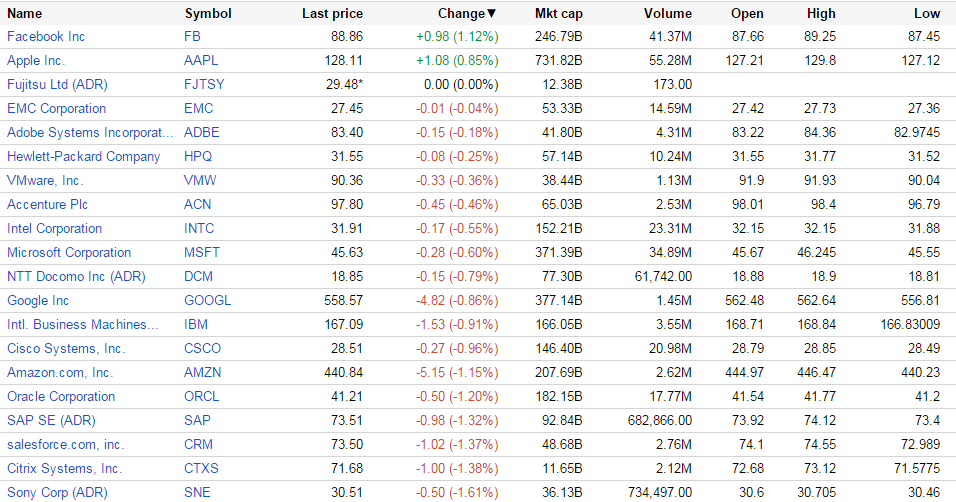
Task: Click the ORCL symbol link
Action: pyautogui.click(x=203, y=396)
